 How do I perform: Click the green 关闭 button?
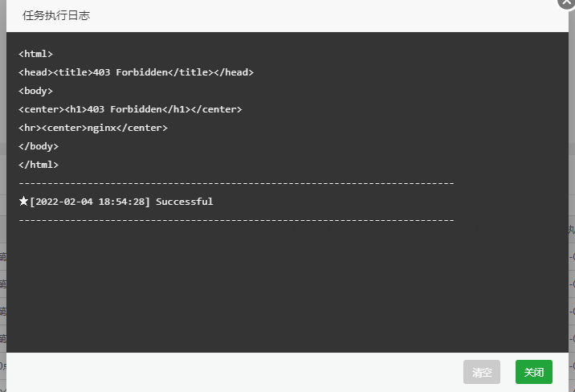click(x=533, y=372)
